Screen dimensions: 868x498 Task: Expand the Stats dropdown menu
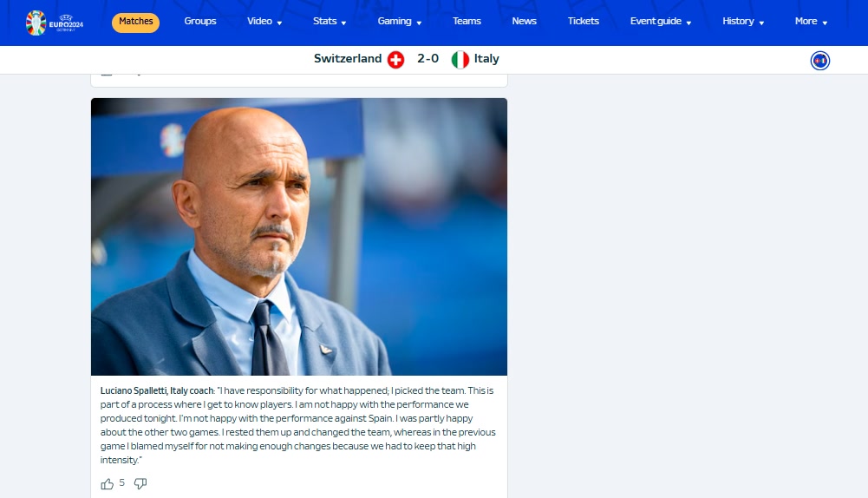330,22
